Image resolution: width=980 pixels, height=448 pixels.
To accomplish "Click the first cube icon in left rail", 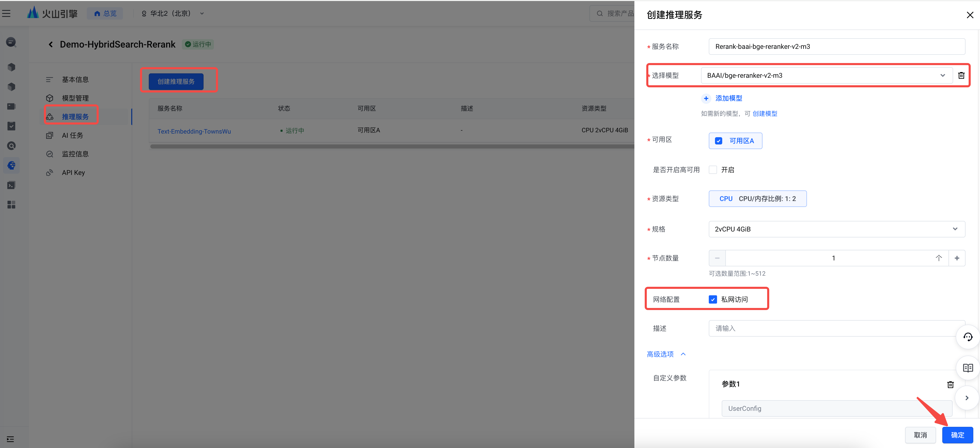I will (x=11, y=67).
